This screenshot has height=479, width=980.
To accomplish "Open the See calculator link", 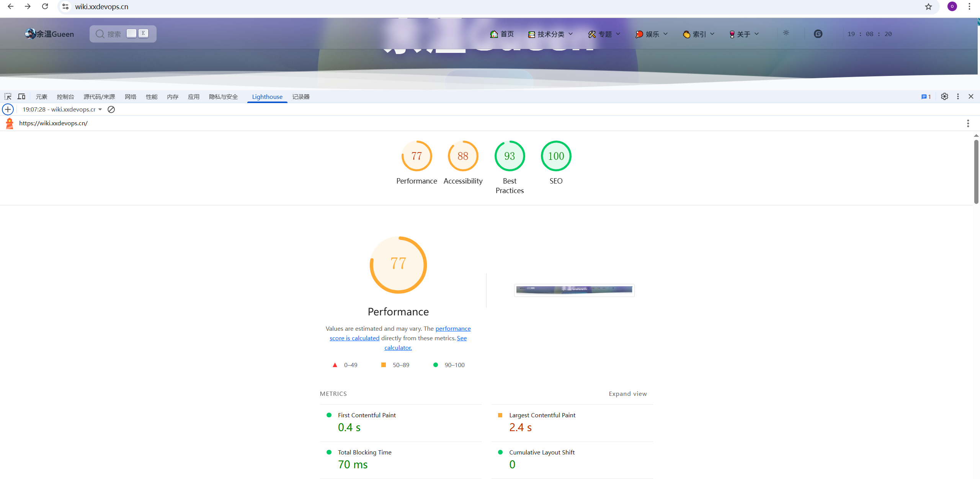I will [398, 348].
